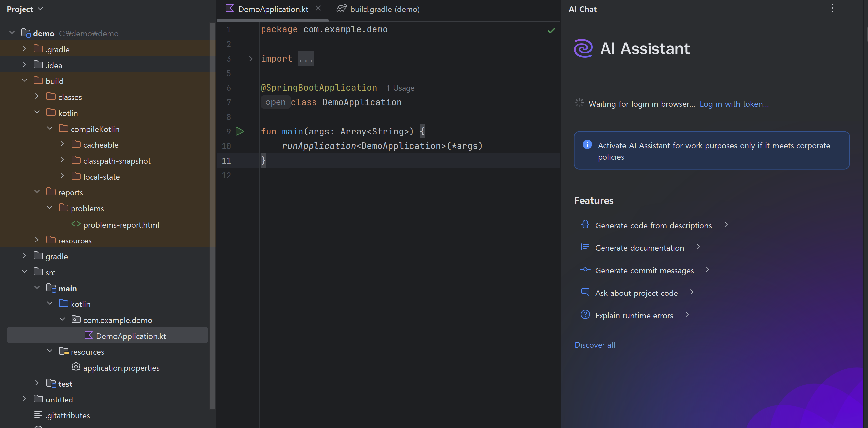868x428 pixels.
Task: Expand the test folder
Action: point(37,383)
